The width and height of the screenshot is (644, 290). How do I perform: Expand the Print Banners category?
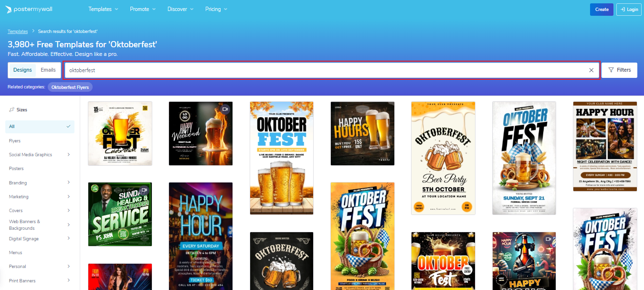pyautogui.click(x=68, y=280)
